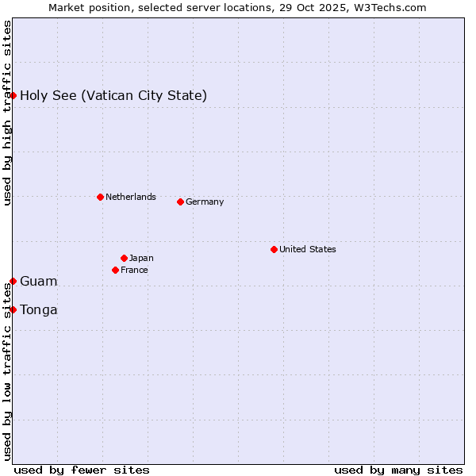The width and height of the screenshot is (476, 476).
Task: Click the Guam red diamond marker
Action: tap(13, 282)
